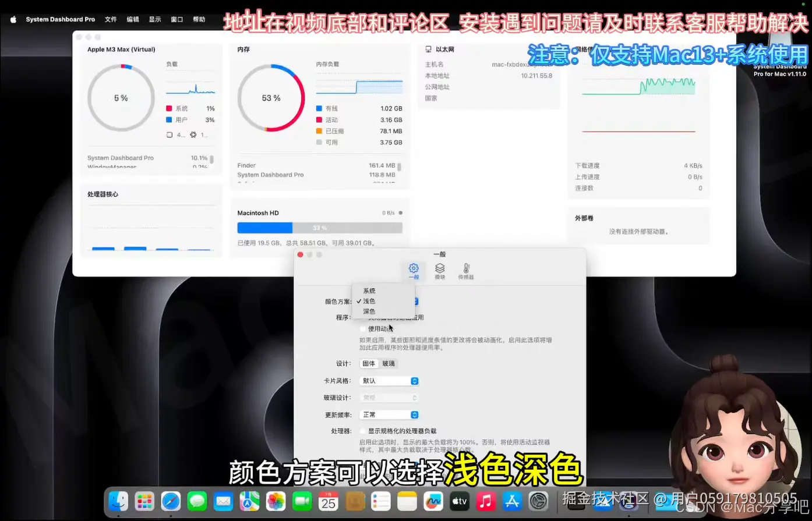Image resolution: width=812 pixels, height=521 pixels.
Task: Click the CPU usage donut showing 5%
Action: click(121, 98)
